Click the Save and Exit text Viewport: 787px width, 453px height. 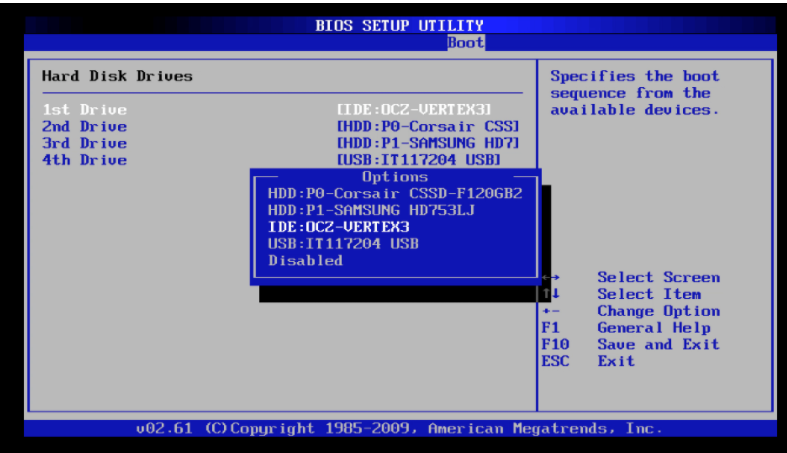point(657,345)
